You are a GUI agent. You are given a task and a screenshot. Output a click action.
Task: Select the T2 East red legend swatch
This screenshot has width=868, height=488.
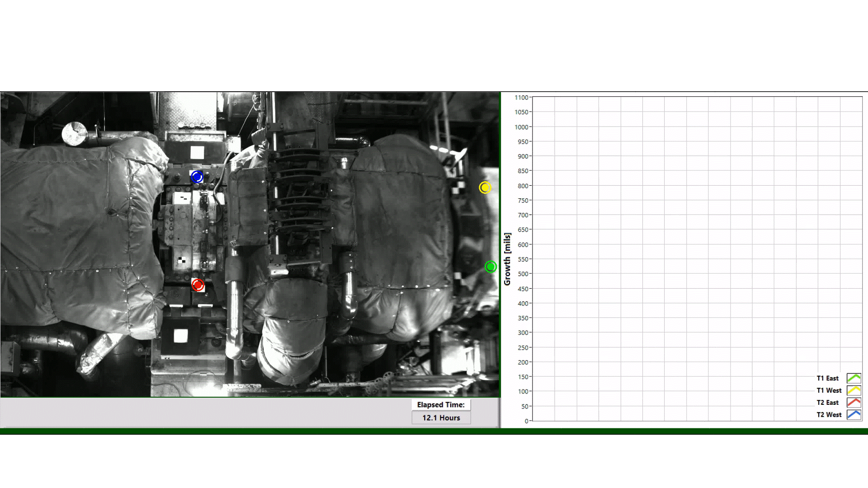point(854,402)
